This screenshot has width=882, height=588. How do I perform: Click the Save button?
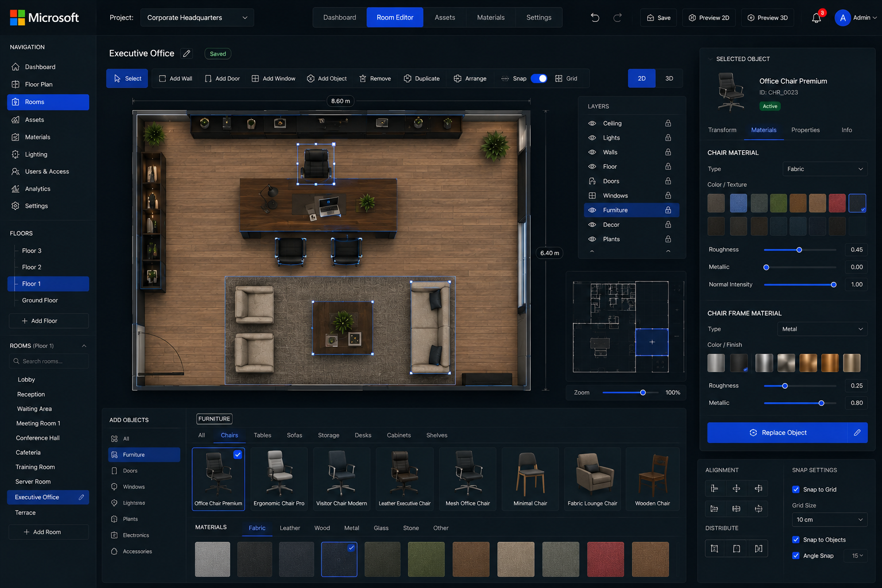point(659,18)
